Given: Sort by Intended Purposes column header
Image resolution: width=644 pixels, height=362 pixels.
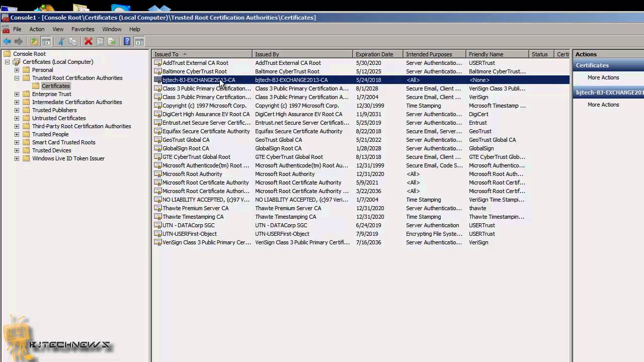Looking at the screenshot, I should click(x=435, y=54).
